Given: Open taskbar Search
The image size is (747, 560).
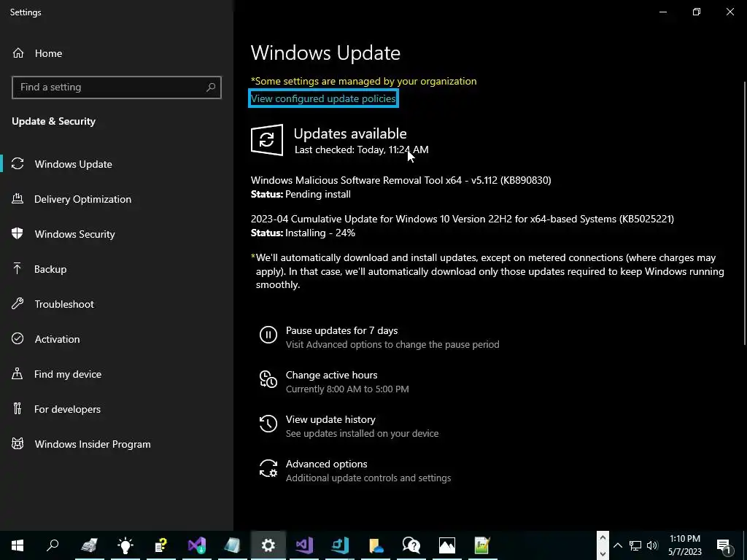Looking at the screenshot, I should tap(53, 545).
